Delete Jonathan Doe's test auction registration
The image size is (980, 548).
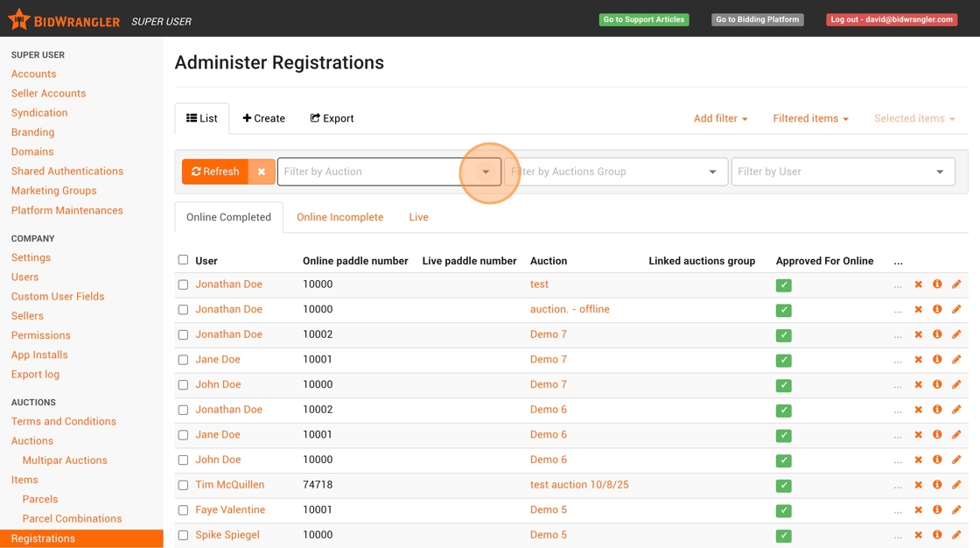point(918,285)
